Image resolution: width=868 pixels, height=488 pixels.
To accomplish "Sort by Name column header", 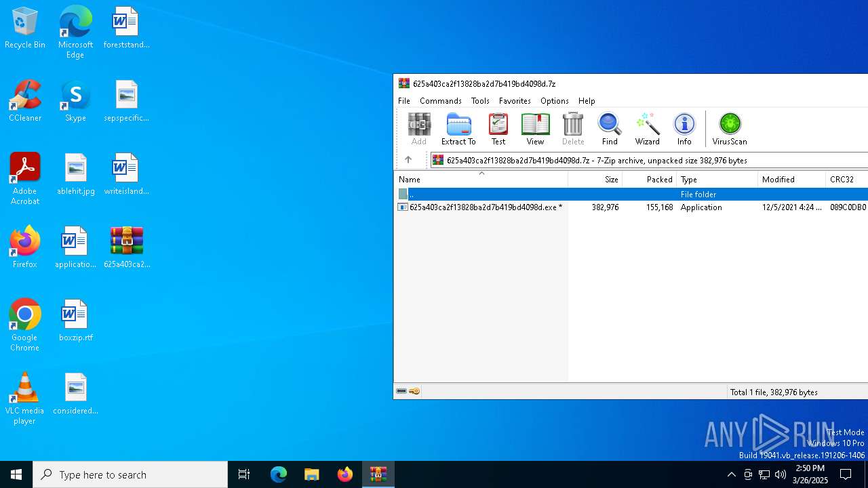I will [481, 180].
